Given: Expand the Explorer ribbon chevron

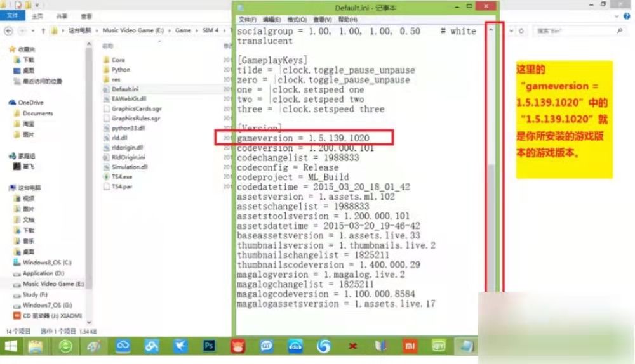Looking at the screenshot, I should tap(617, 16).
